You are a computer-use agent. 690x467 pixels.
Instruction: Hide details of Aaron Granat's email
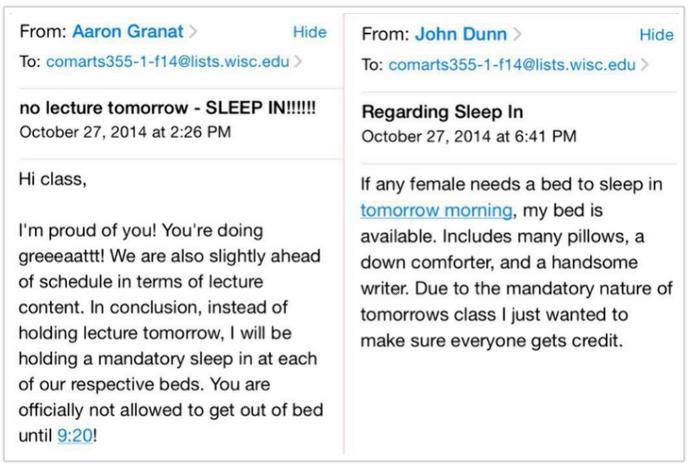[310, 32]
